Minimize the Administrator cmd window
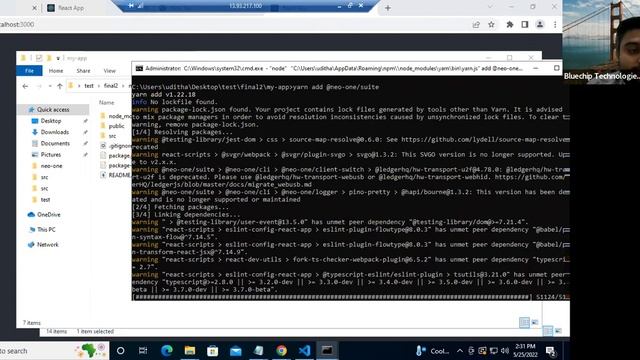Image resolution: width=640 pixels, height=360 pixels. tap(536, 68)
